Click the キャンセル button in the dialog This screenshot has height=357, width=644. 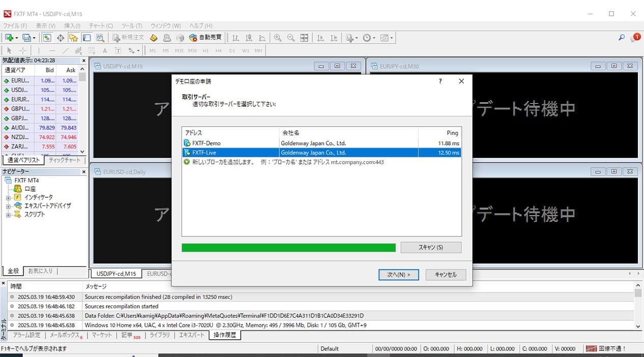point(446,275)
